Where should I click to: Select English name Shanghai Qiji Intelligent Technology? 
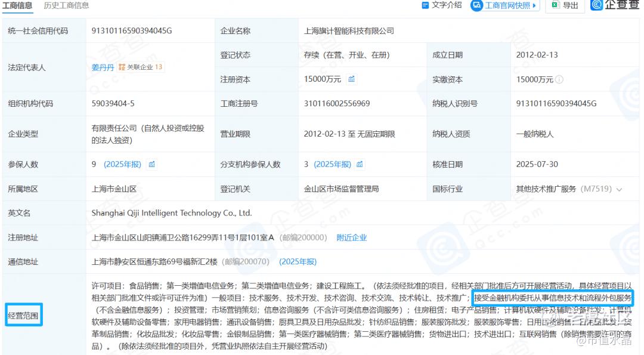coord(172,213)
